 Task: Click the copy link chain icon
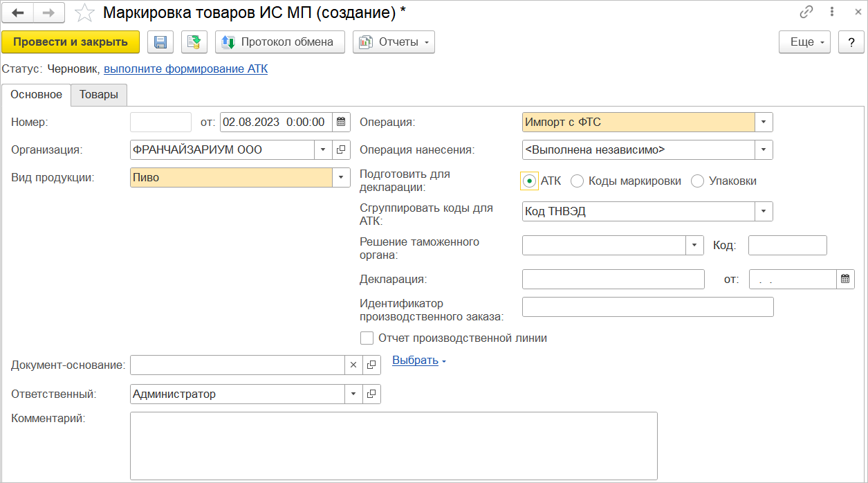coord(806,12)
